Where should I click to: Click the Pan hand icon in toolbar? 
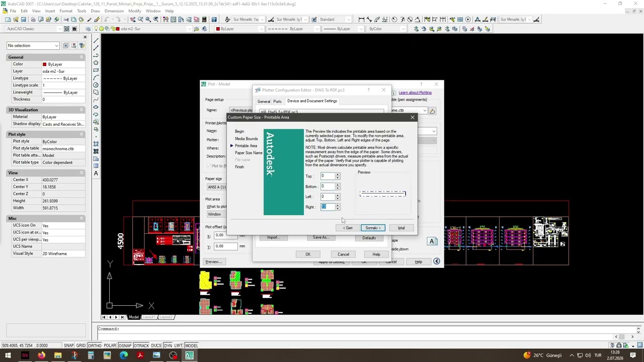(x=133, y=20)
